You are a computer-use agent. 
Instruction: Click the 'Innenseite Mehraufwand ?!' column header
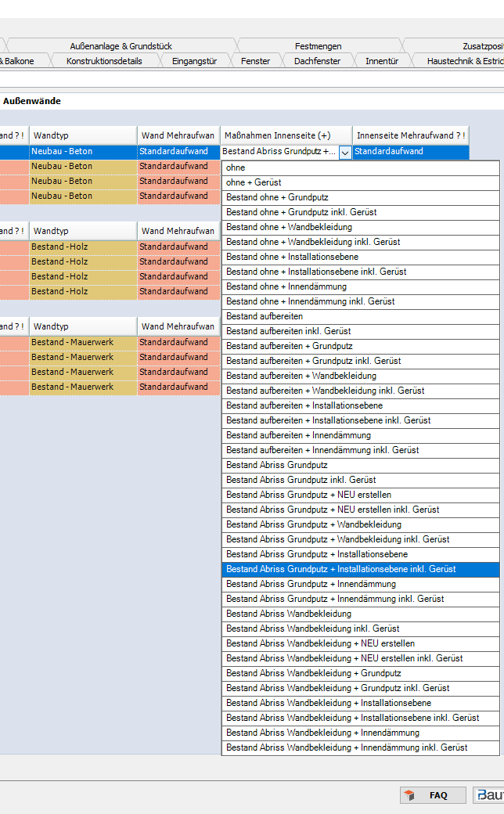point(411,135)
